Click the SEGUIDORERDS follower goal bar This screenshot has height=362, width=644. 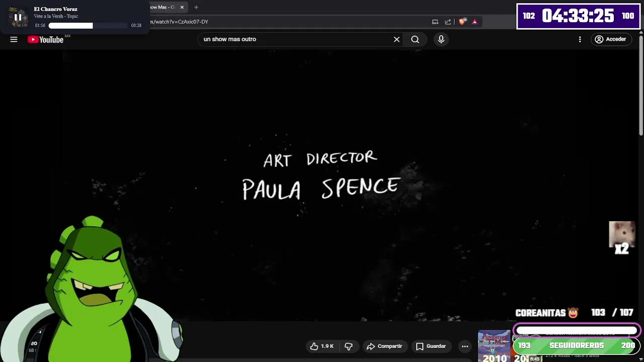577,345
